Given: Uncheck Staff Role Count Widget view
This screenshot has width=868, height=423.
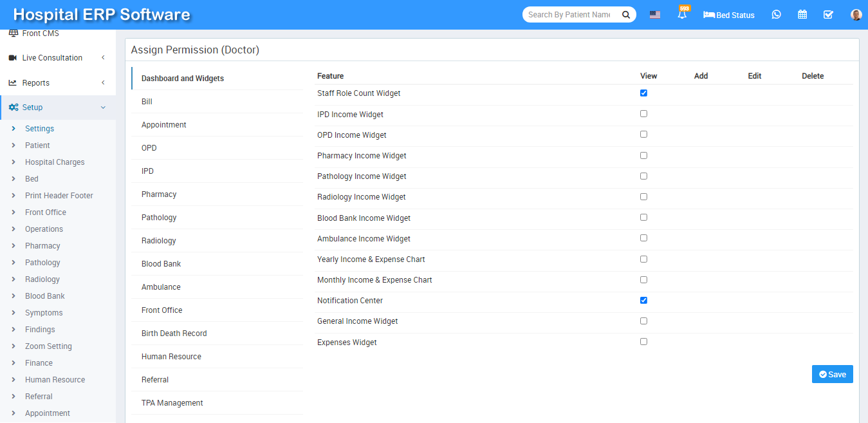Looking at the screenshot, I should [x=643, y=93].
